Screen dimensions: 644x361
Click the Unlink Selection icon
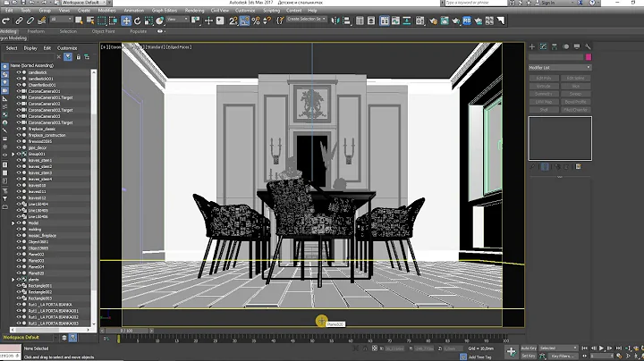pyautogui.click(x=30, y=21)
